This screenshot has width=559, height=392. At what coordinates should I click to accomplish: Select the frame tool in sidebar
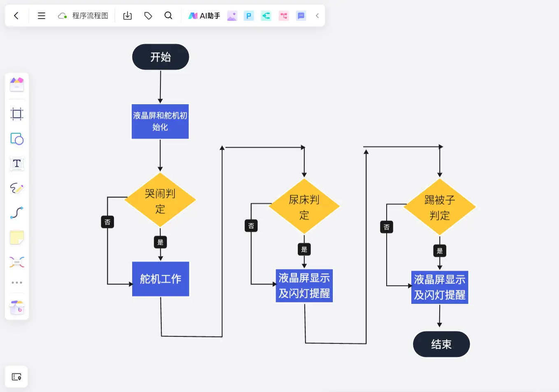click(17, 114)
